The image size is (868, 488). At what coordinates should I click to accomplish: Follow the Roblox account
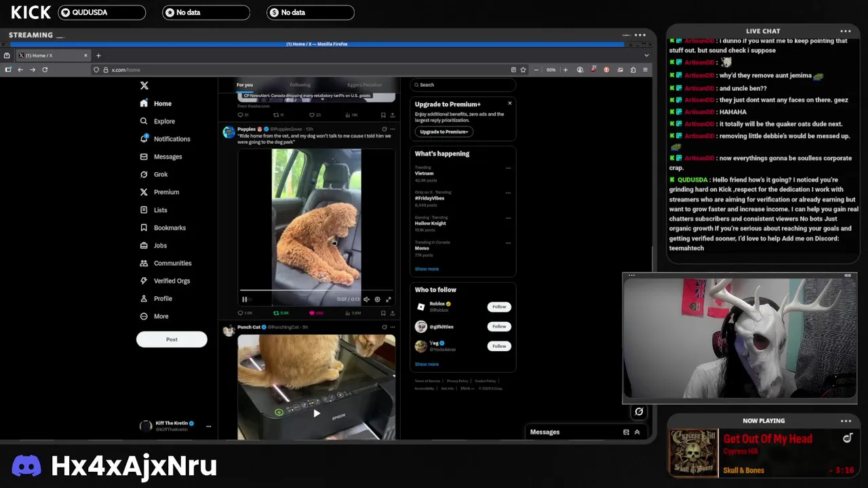coord(499,306)
